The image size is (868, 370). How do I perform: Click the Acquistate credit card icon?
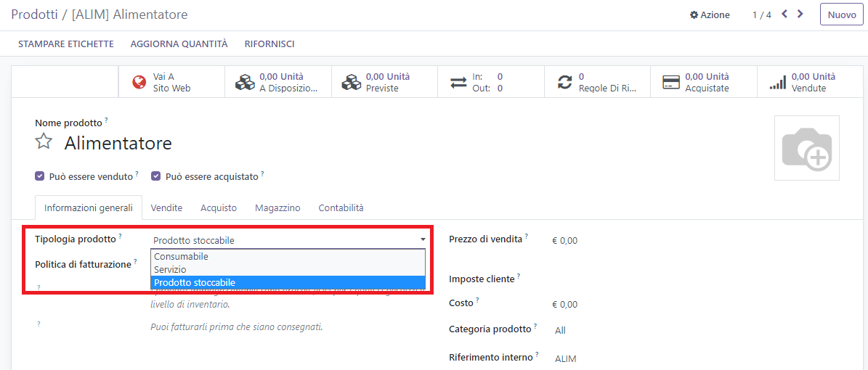pyautogui.click(x=671, y=82)
